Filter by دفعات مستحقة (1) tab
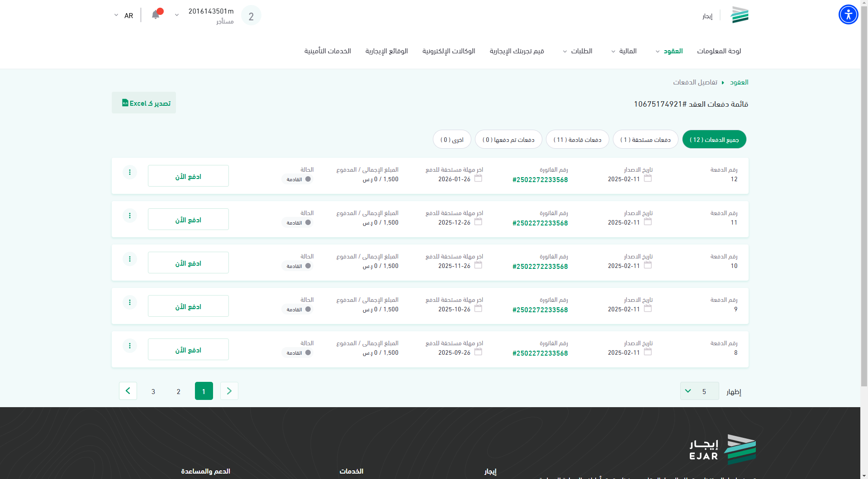The height and width of the screenshot is (479, 868). tap(645, 140)
